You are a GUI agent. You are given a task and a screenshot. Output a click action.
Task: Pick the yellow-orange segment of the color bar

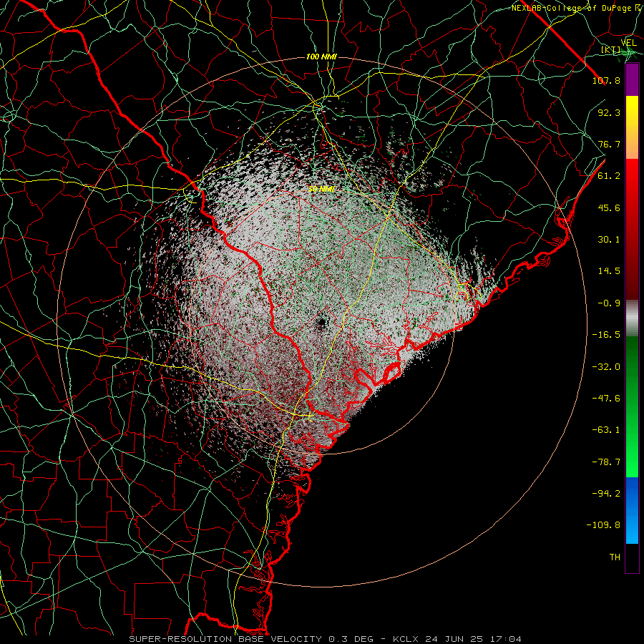(x=632, y=127)
